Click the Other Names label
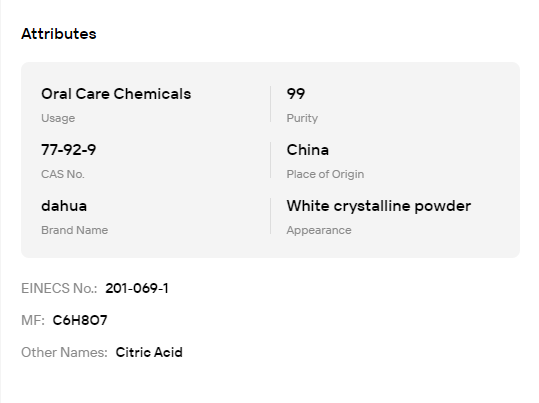539x403 pixels. click(x=64, y=352)
